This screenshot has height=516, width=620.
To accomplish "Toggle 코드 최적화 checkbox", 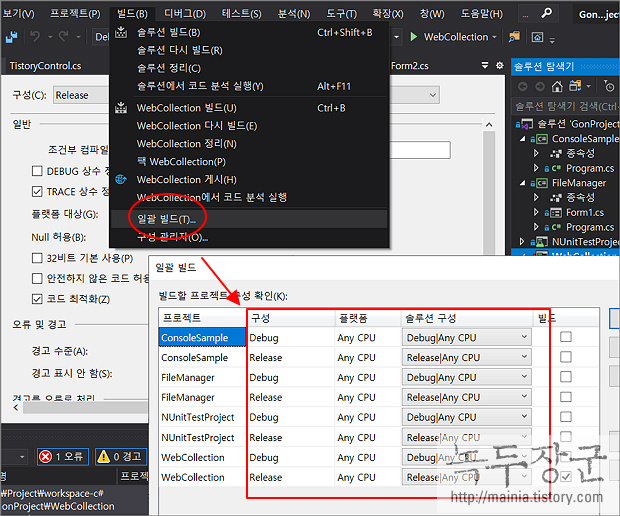I will click(x=37, y=299).
